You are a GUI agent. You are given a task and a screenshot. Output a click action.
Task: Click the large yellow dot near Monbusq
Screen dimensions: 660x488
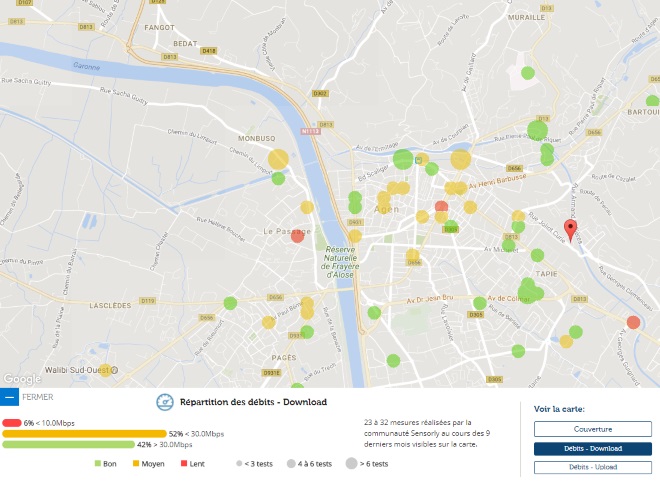[278, 160]
